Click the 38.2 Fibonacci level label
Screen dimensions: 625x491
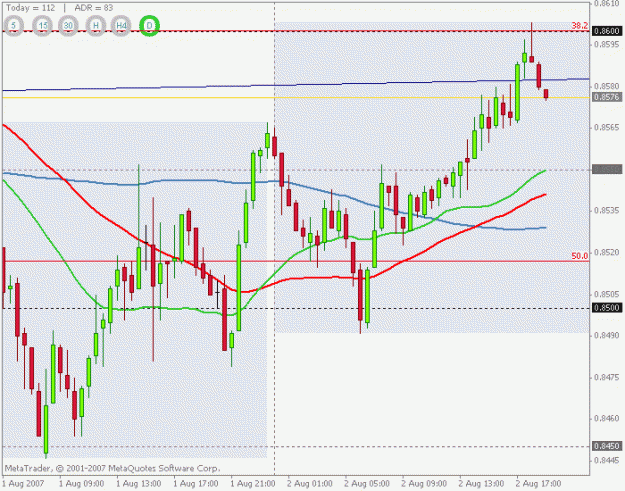(580, 26)
